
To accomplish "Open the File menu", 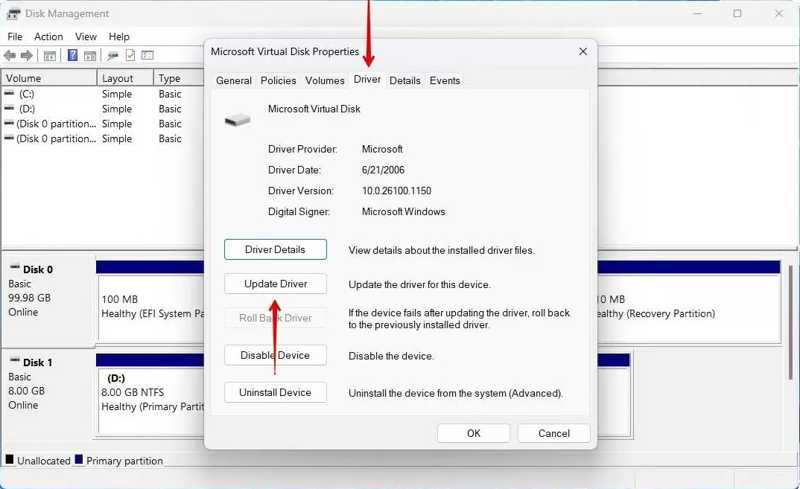I will pyautogui.click(x=15, y=37).
